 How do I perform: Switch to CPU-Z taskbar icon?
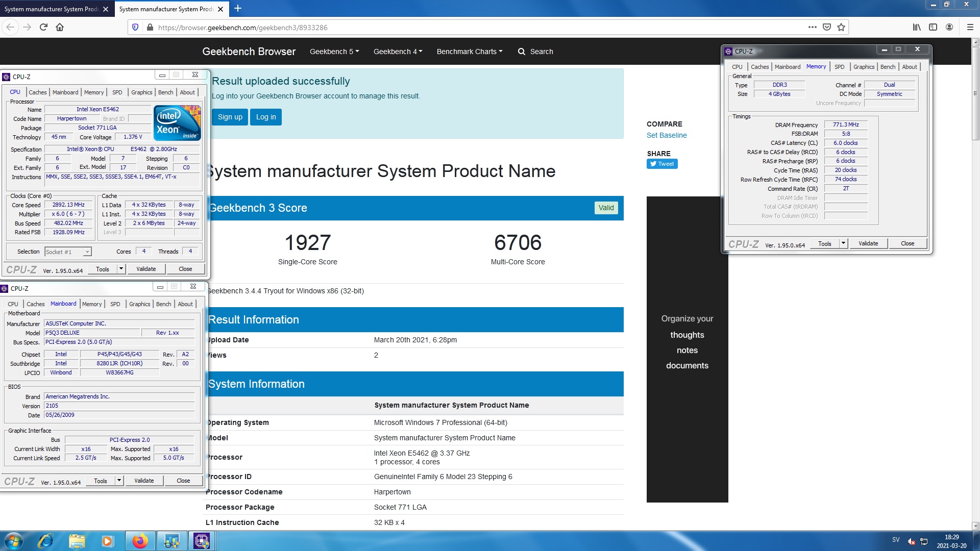[x=202, y=541]
